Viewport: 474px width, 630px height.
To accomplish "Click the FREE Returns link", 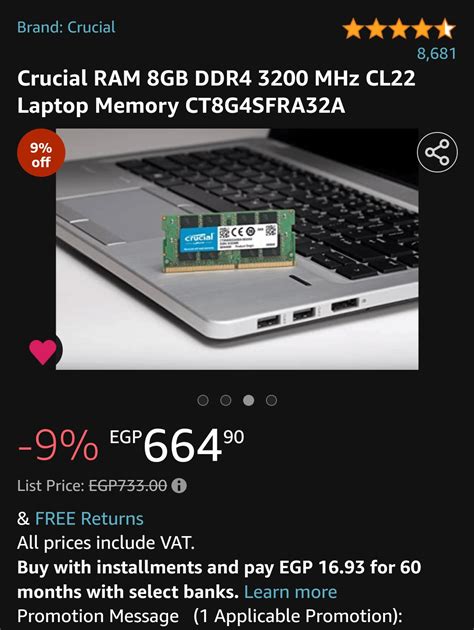I will click(89, 518).
